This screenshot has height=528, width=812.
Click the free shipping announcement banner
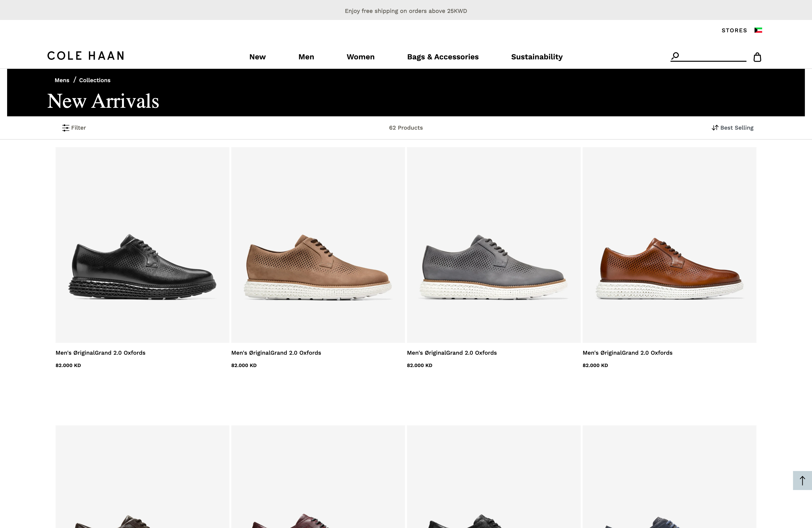pyautogui.click(x=406, y=11)
